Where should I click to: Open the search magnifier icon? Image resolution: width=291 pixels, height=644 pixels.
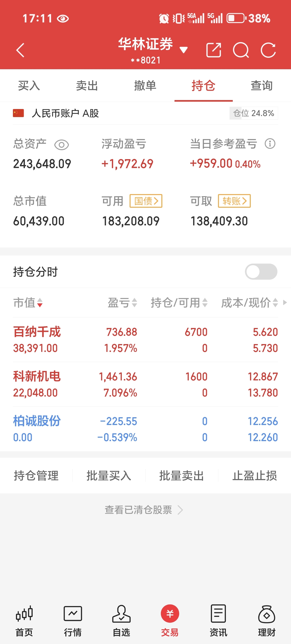tap(241, 50)
